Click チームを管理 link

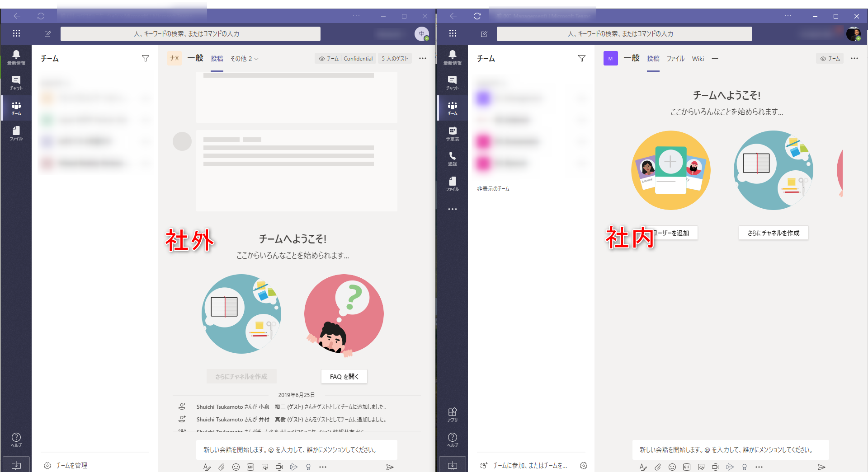pos(71,465)
